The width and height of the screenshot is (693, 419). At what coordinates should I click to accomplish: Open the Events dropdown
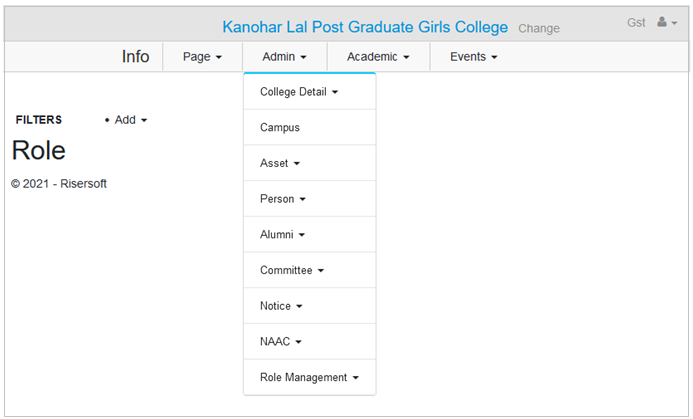tap(474, 57)
